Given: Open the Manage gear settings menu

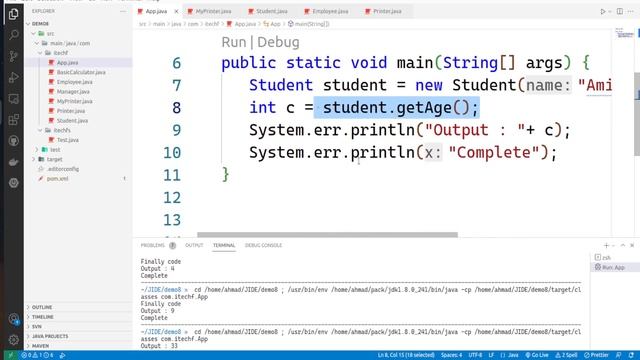Looking at the screenshot, I should (x=13, y=339).
